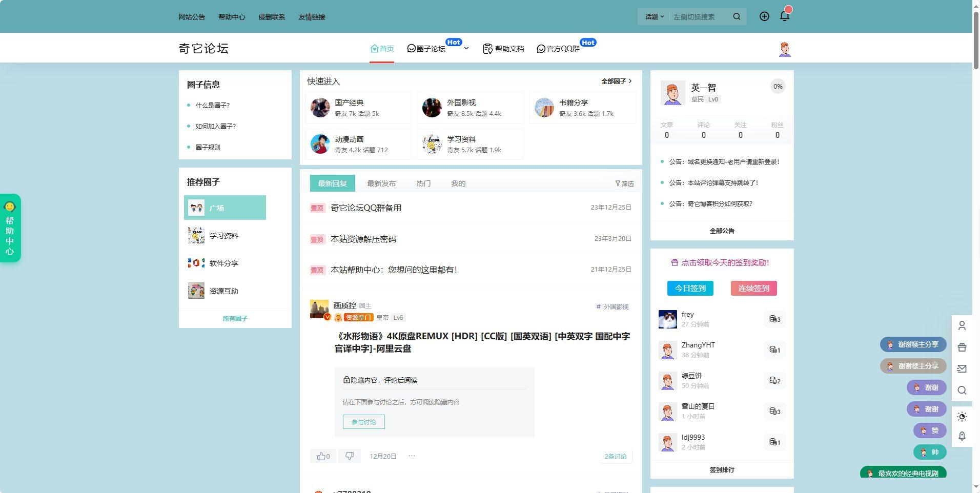Click the user profile icon in right sidebar
Image resolution: width=980 pixels, height=493 pixels.
(962, 325)
